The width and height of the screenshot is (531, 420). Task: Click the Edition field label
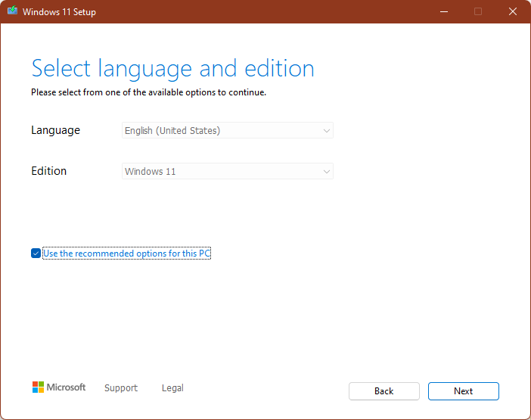[49, 171]
